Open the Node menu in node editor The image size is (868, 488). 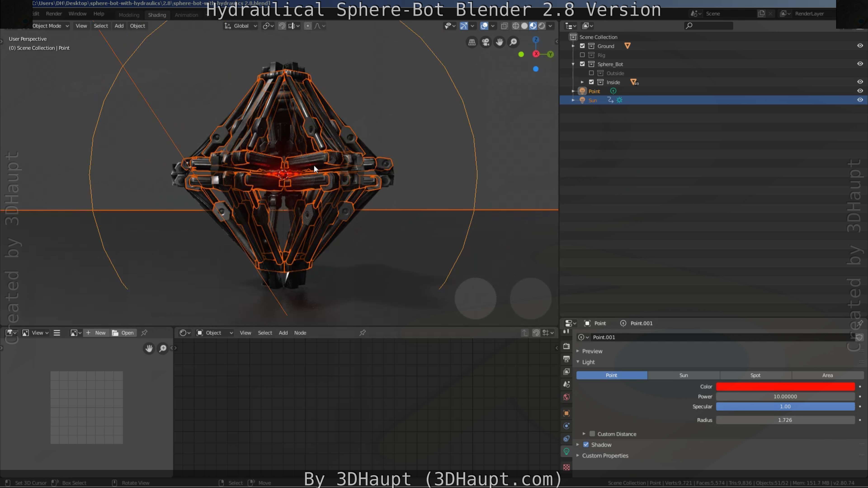(x=300, y=333)
